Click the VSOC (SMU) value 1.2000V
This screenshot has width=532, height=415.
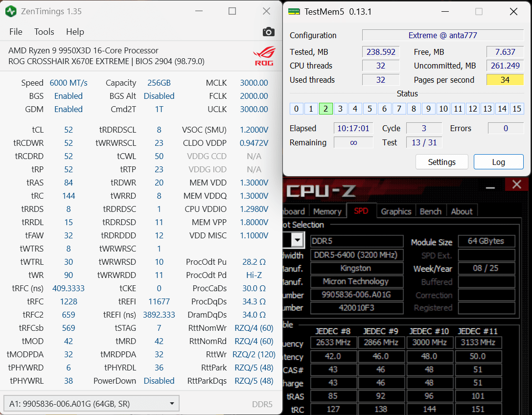[254, 130]
